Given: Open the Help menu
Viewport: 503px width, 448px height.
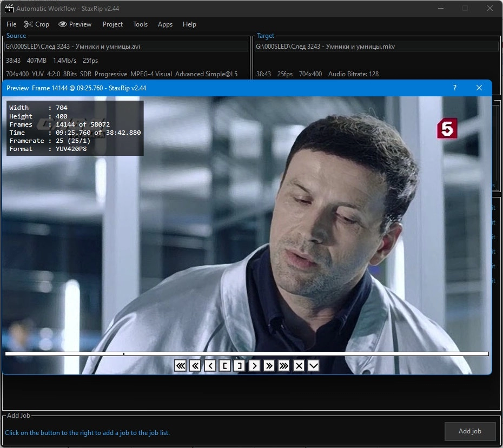Looking at the screenshot, I should [x=189, y=24].
